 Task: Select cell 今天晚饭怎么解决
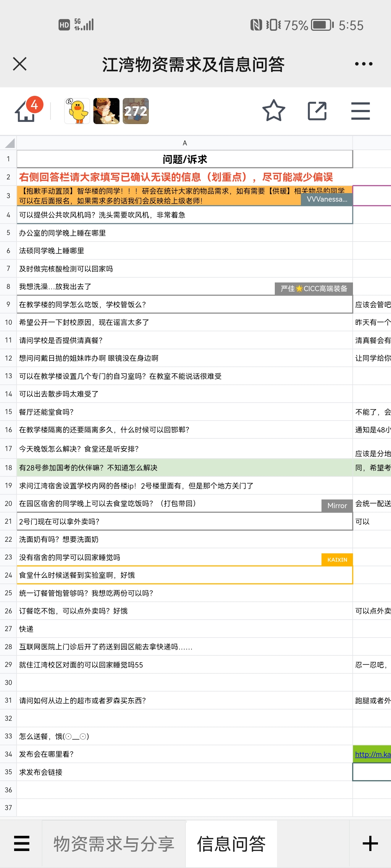coord(185,449)
